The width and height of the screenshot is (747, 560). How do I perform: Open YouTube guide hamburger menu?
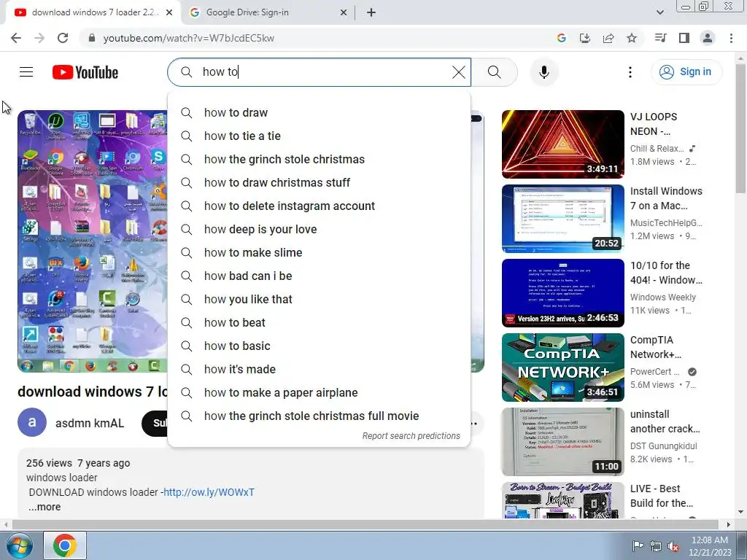point(26,72)
